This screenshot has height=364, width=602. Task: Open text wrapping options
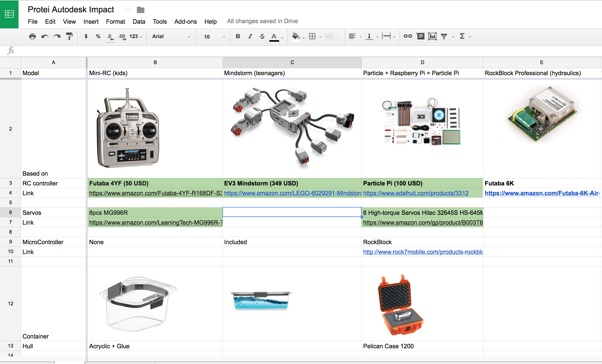(x=386, y=36)
